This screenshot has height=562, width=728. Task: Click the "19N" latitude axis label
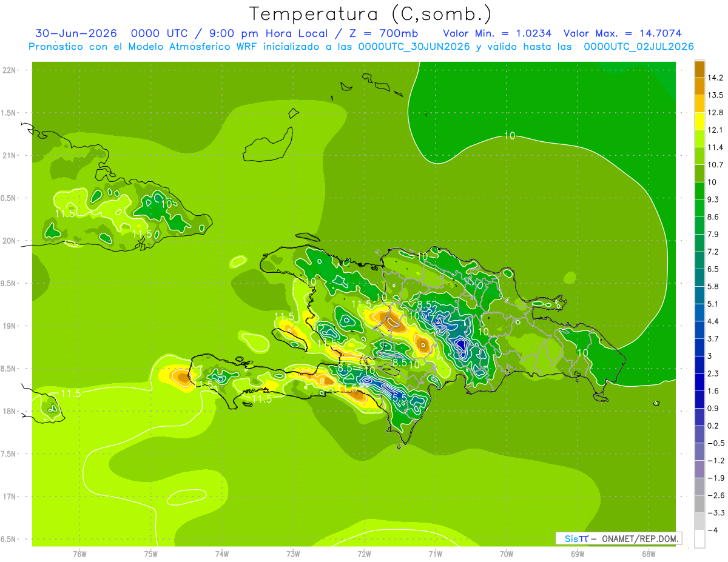[10, 326]
